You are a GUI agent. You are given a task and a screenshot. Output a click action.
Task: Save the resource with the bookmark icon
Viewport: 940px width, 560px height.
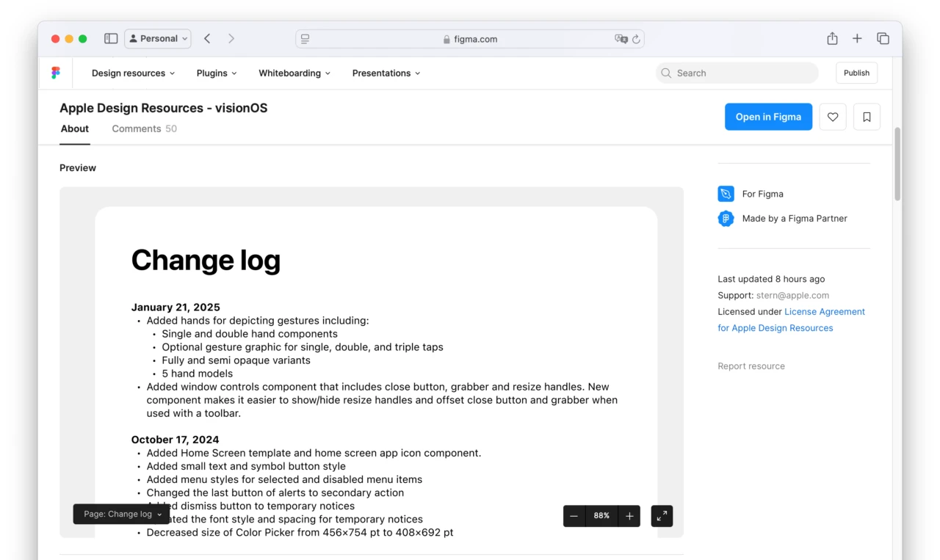(x=867, y=117)
